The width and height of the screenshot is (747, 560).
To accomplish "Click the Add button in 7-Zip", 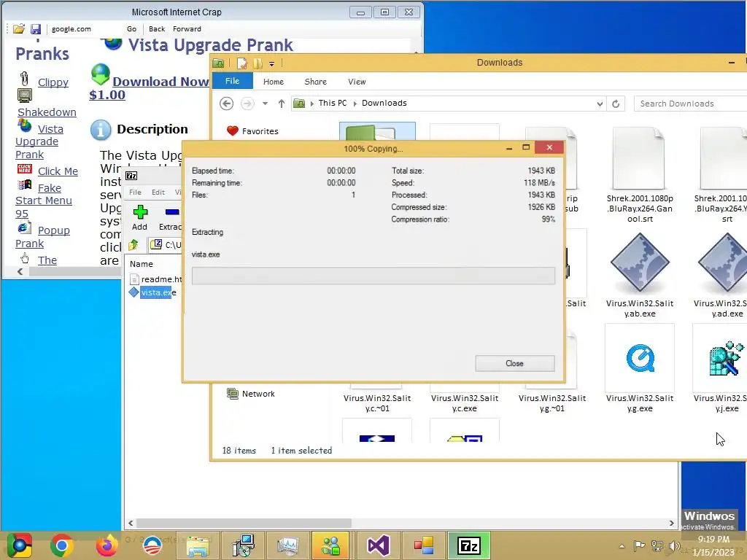I will tap(139, 217).
